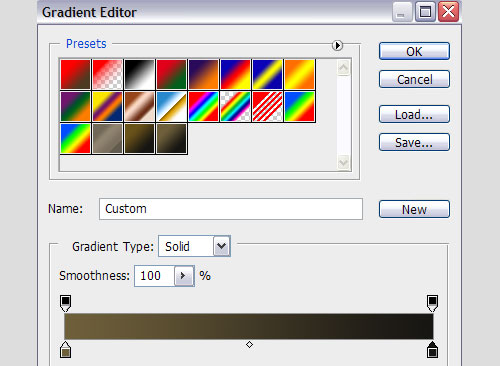Click the presets scroll down arrow
500x366 pixels.
(x=343, y=163)
